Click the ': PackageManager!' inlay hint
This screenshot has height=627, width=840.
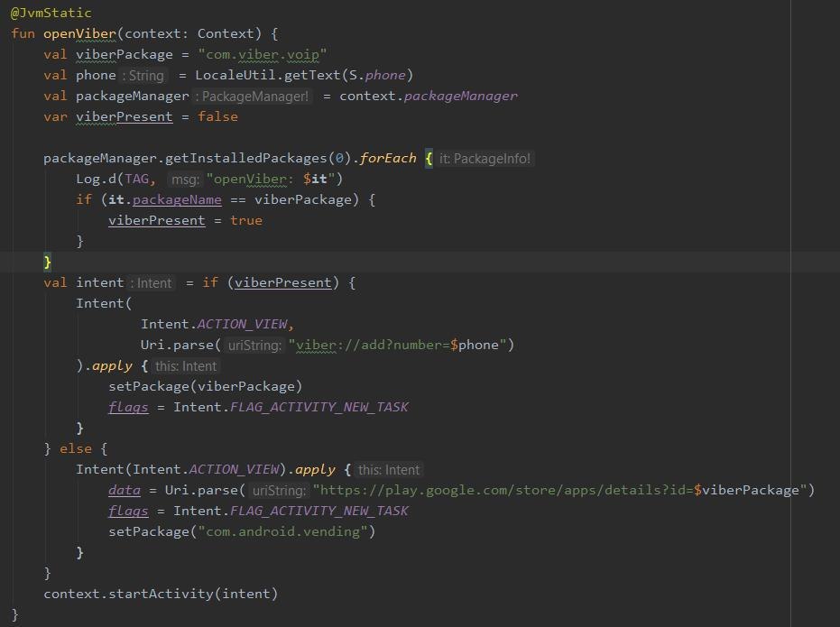coord(252,97)
